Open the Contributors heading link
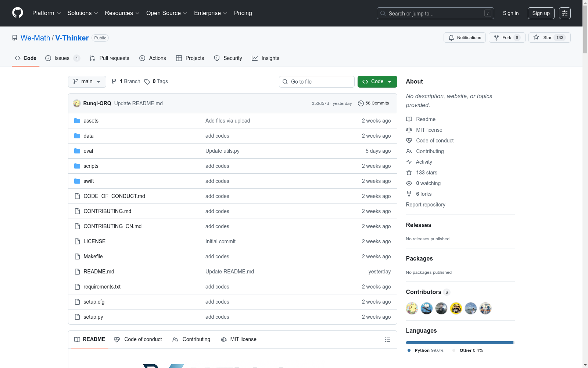The height and width of the screenshot is (368, 588). point(428,292)
